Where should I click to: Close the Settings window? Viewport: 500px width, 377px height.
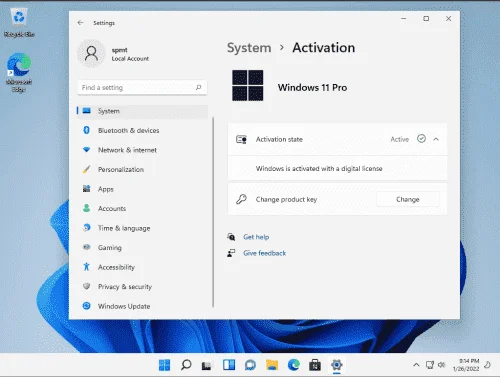(x=449, y=19)
